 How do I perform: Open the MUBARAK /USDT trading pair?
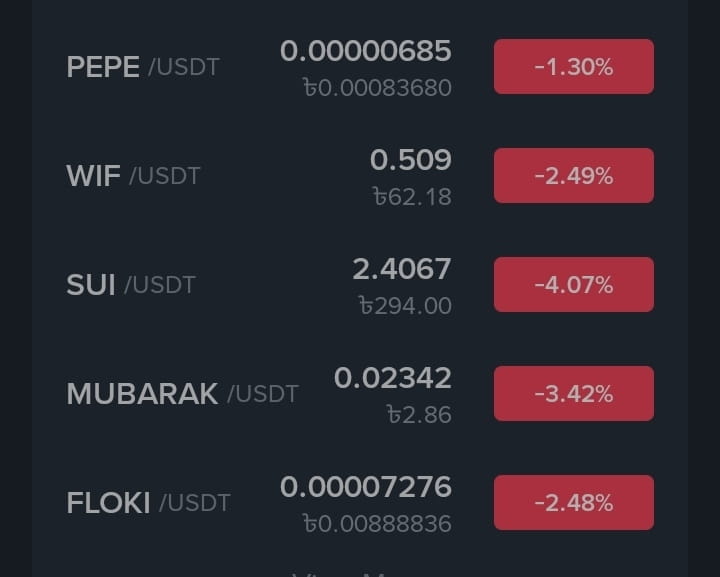tap(182, 394)
